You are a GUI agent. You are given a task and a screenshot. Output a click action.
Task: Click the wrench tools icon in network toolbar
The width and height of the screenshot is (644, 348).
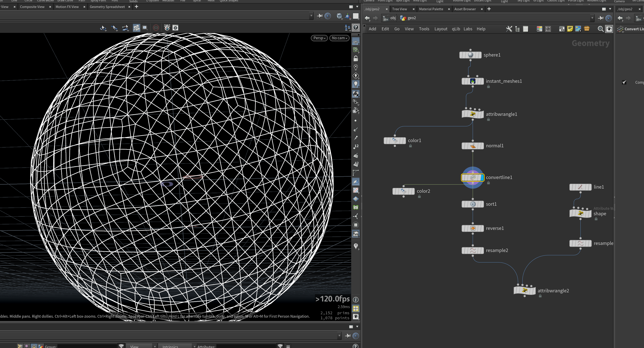509,29
